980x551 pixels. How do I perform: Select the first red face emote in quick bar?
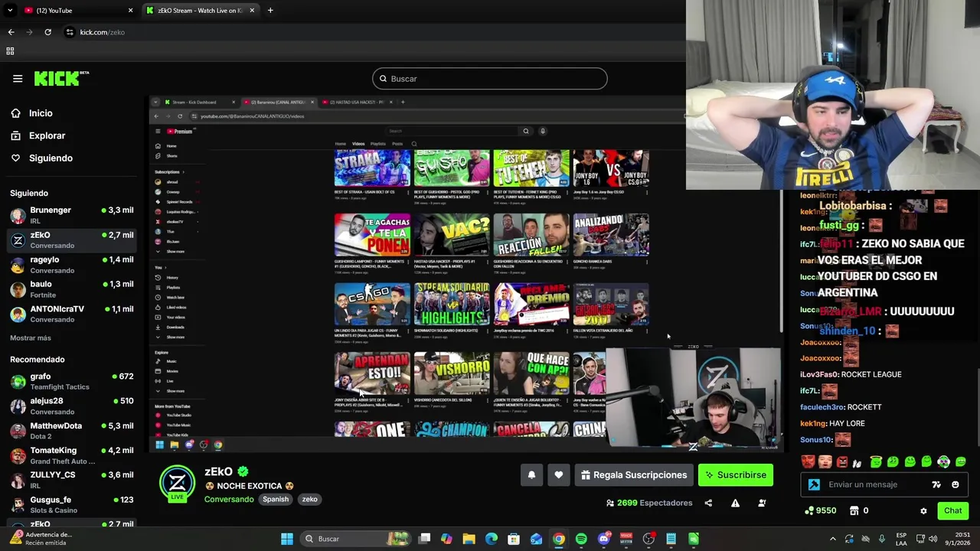pos(808,461)
